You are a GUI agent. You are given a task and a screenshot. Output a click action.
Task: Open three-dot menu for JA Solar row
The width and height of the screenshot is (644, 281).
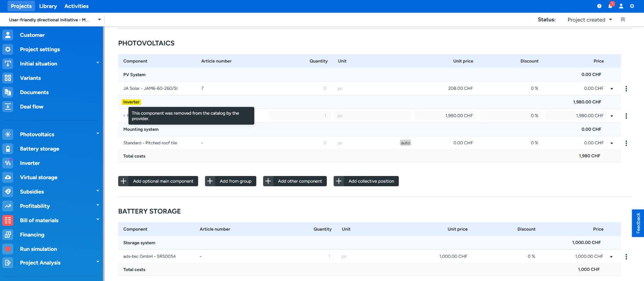[626, 89]
